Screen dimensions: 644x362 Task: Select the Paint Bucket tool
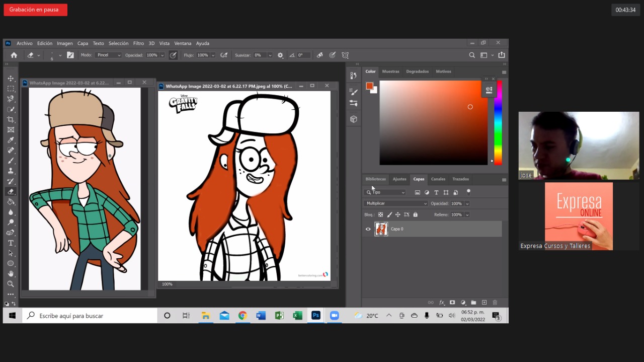pos(11,202)
